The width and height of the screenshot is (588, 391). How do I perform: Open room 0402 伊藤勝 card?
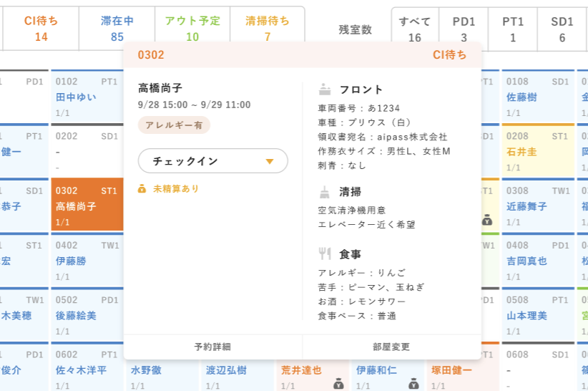coord(87,260)
